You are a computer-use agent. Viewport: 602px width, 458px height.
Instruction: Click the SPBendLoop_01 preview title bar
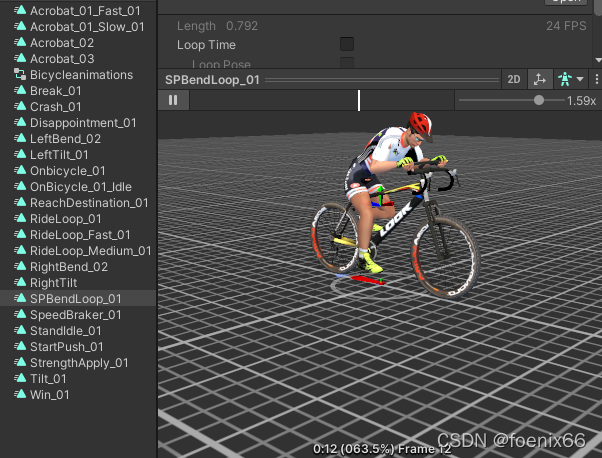coord(329,79)
